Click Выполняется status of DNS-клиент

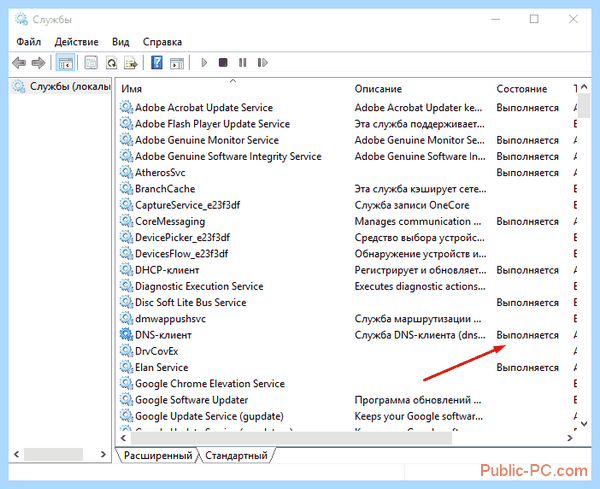click(x=527, y=335)
